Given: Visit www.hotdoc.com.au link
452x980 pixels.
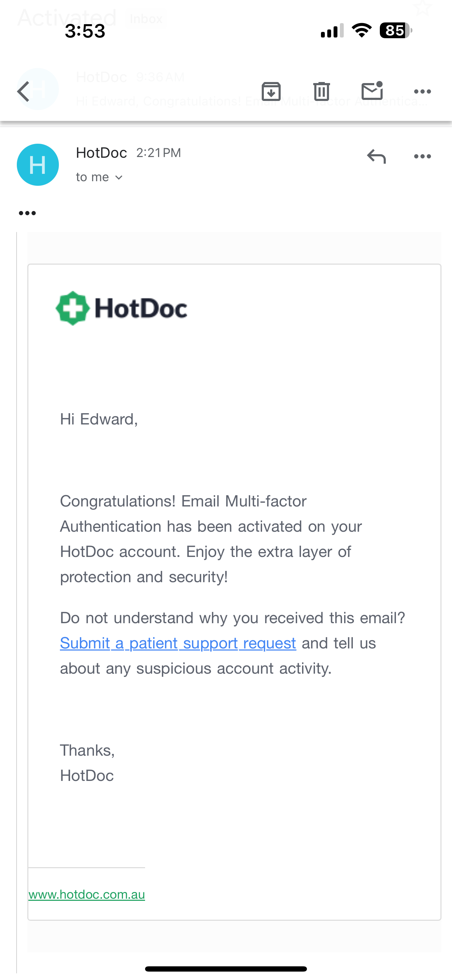Looking at the screenshot, I should coord(87,894).
